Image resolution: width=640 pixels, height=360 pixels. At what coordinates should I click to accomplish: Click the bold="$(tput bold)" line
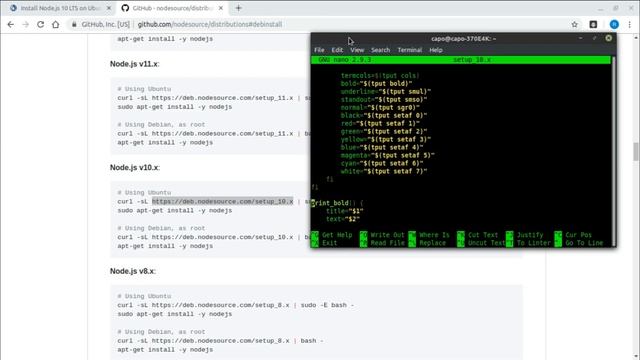coord(376,84)
